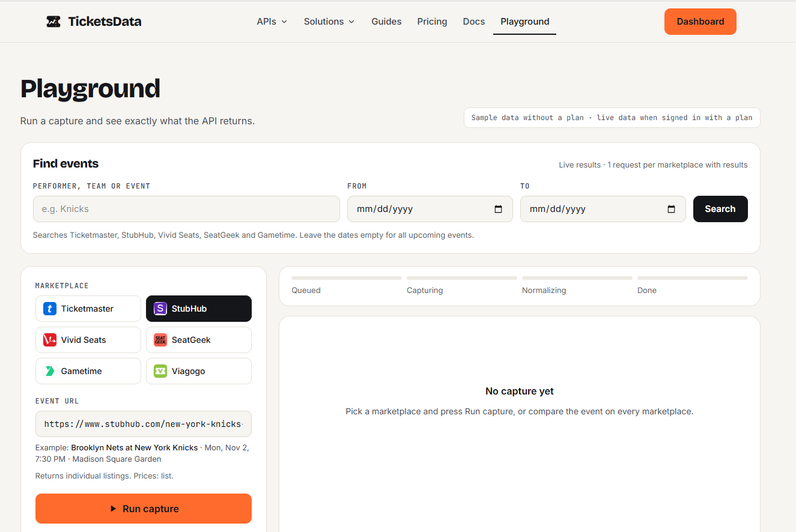Click the Ticketmaster logo icon
This screenshot has width=796, height=532.
[49, 309]
